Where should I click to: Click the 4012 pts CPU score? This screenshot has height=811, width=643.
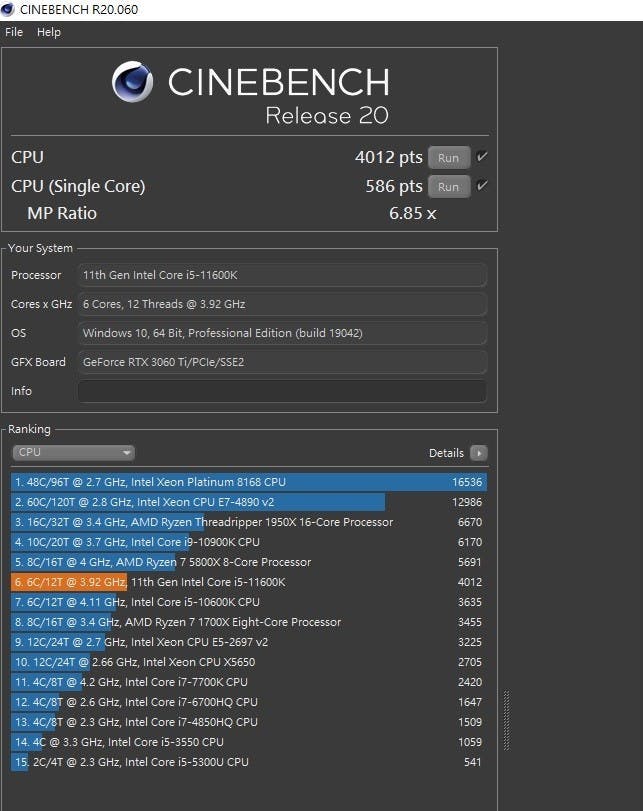click(x=388, y=157)
